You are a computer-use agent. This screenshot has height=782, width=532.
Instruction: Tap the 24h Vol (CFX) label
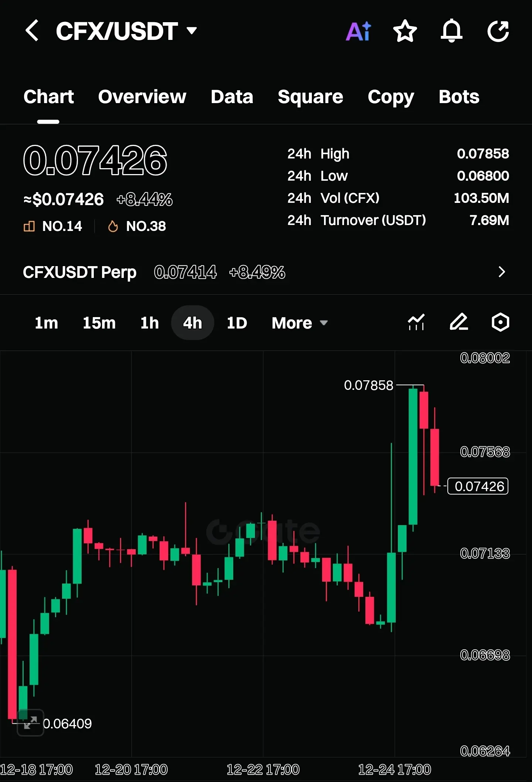[x=333, y=198]
